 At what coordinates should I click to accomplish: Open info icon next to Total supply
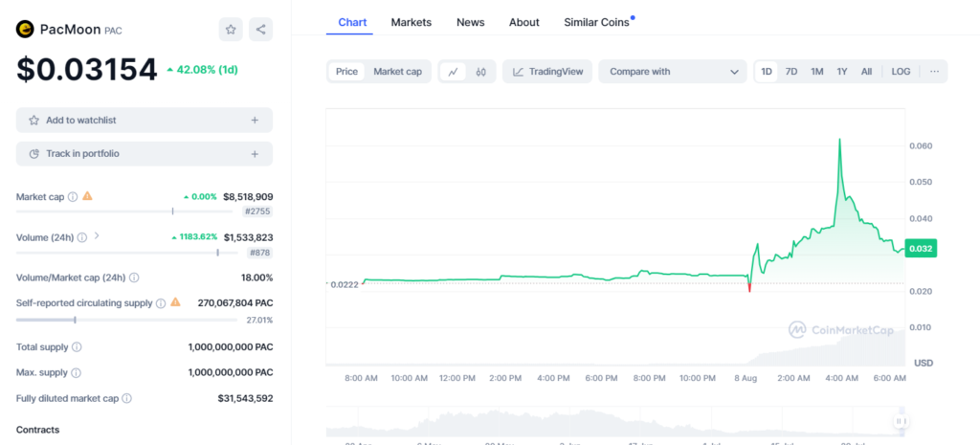(x=77, y=347)
